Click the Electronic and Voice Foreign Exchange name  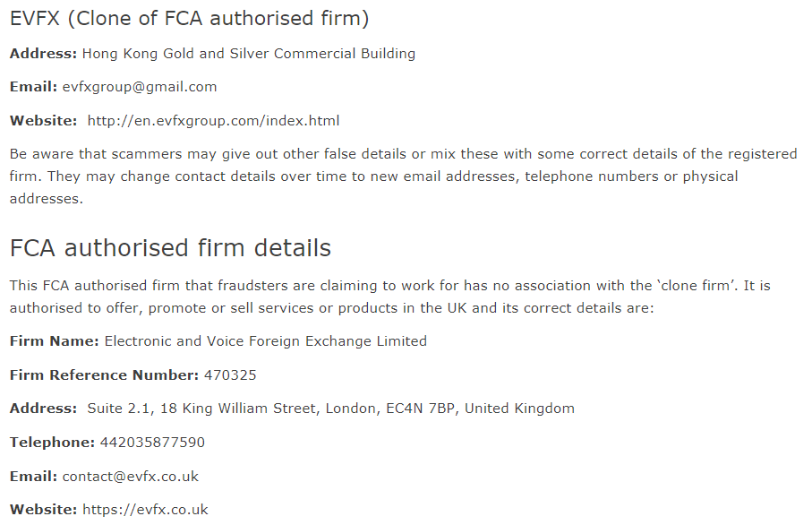click(266, 341)
